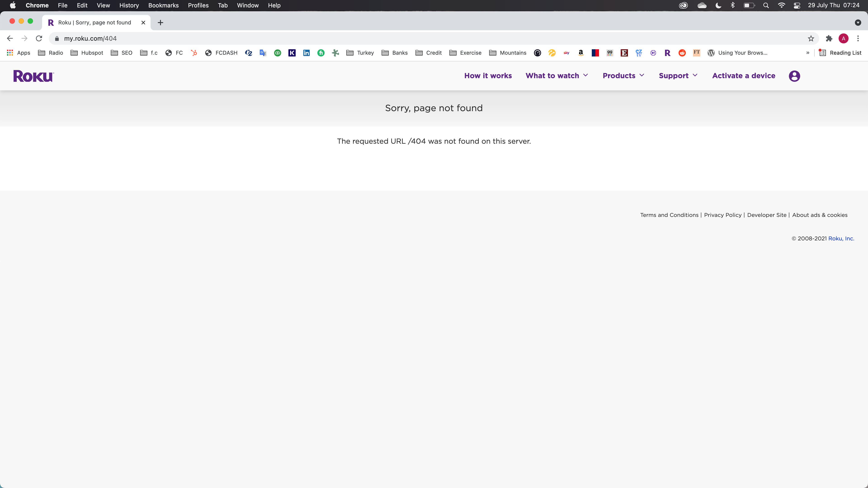868x488 pixels.
Task: Open the Credit bookmarks folder
Action: click(x=429, y=53)
